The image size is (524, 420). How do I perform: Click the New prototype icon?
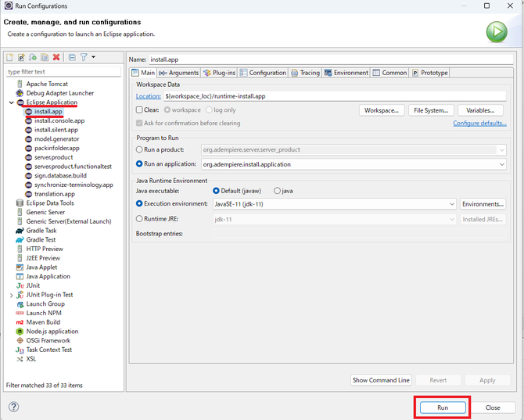click(22, 57)
